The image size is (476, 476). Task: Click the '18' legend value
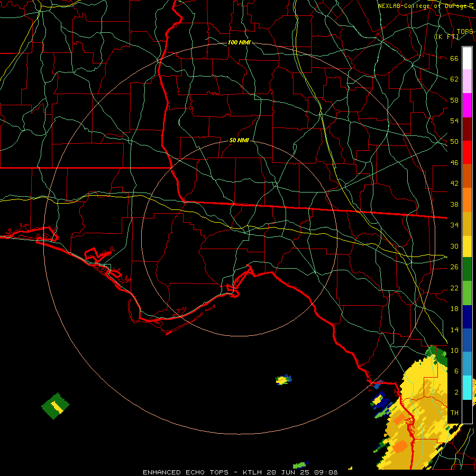[454, 309]
